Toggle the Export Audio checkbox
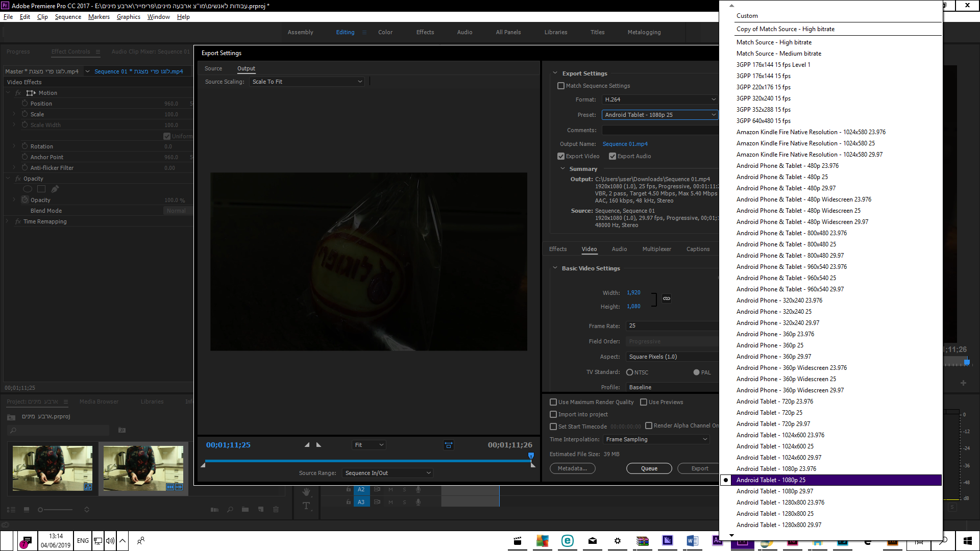This screenshot has width=980, height=551. point(612,156)
